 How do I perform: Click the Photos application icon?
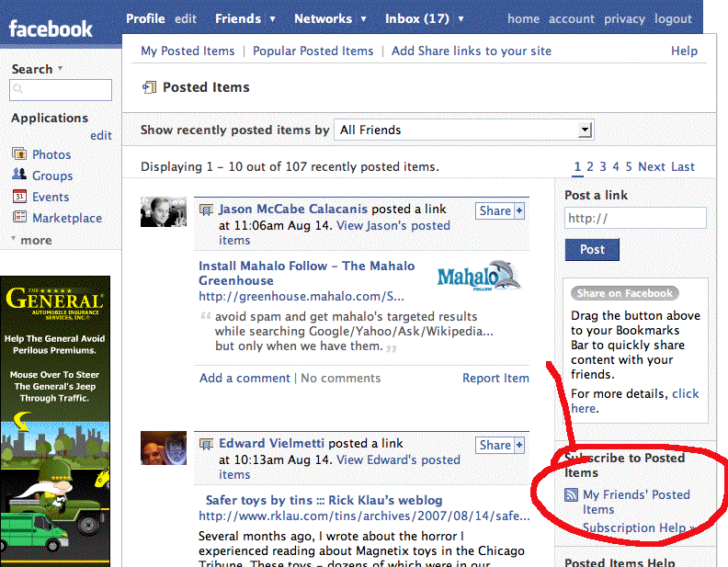click(19, 154)
